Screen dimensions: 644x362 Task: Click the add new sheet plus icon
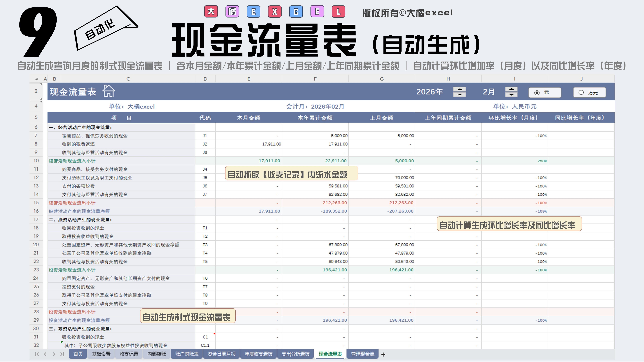[383, 354]
